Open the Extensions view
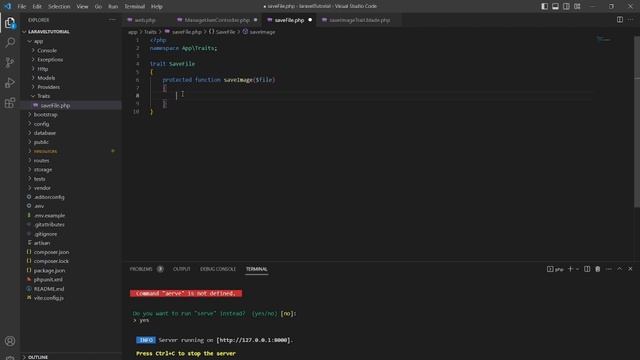 10,102
